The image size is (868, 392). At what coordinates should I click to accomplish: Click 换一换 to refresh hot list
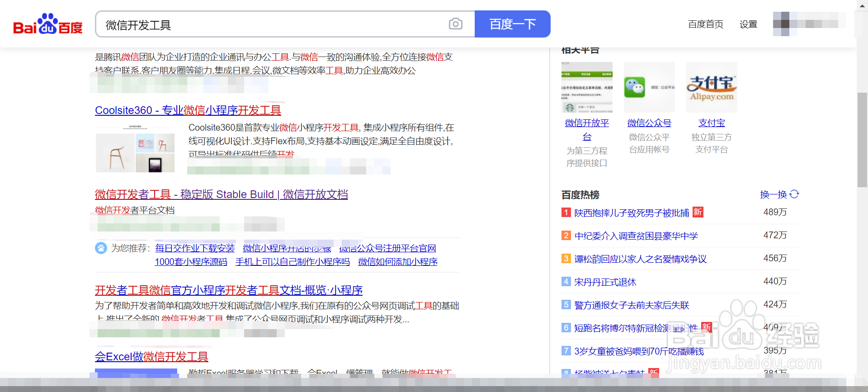point(773,194)
